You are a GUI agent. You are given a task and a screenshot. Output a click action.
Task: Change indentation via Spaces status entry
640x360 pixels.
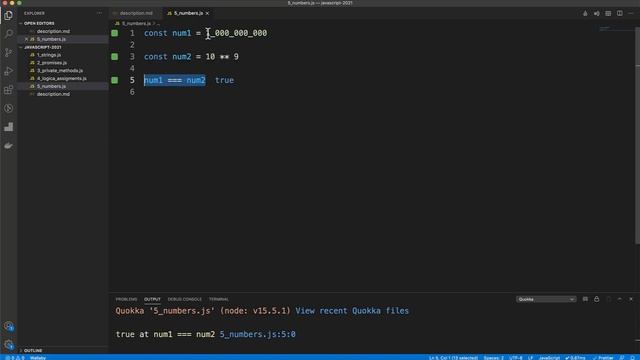[x=493, y=358]
